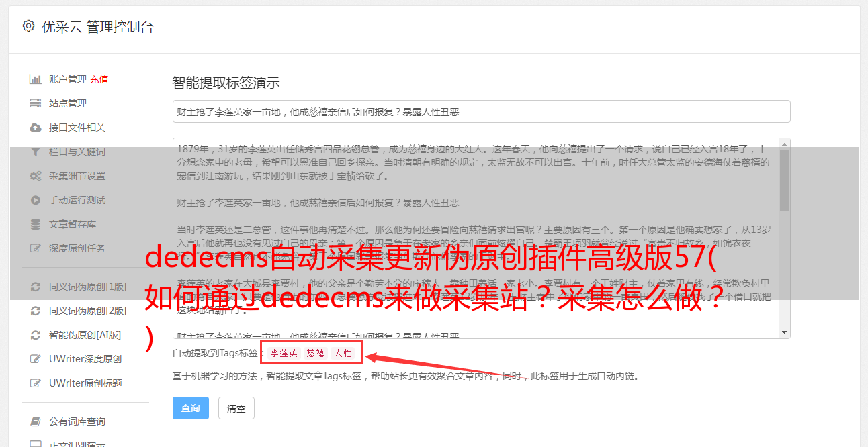Click the 智能伪原创[AI版] refresh icon

(x=36, y=335)
